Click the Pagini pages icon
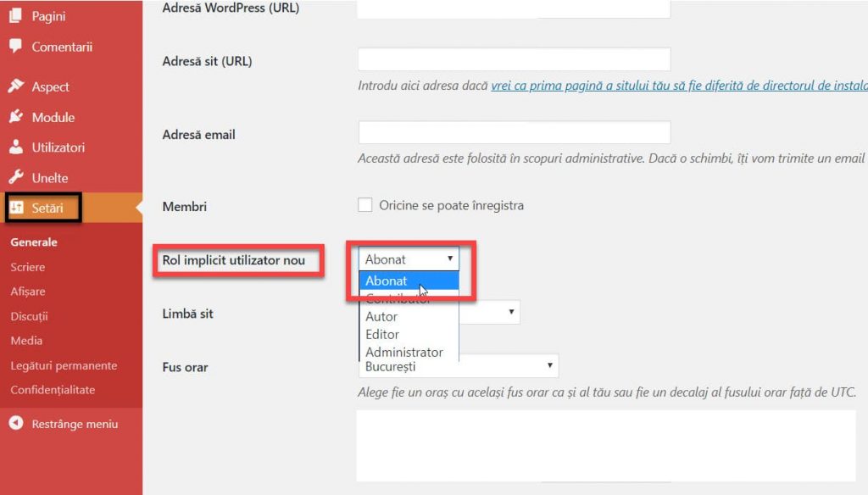This screenshot has height=495, width=868. click(x=15, y=16)
